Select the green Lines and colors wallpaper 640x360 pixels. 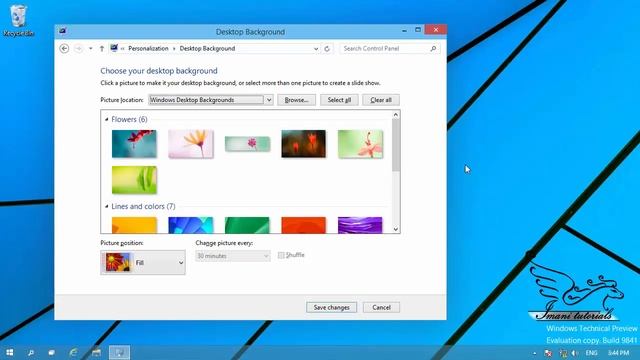(x=247, y=225)
